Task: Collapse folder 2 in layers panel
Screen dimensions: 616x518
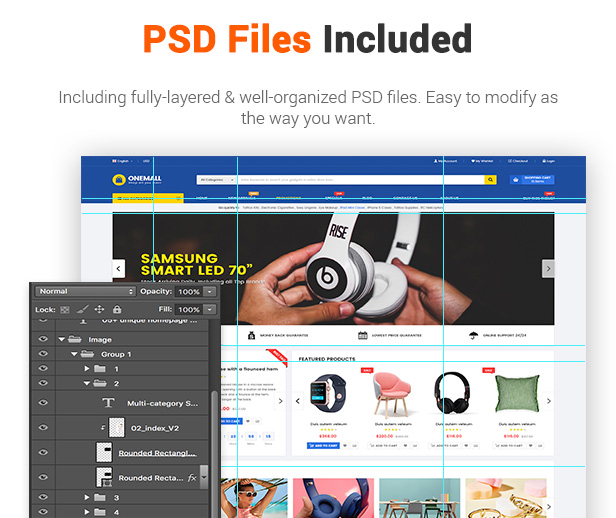Action: [87, 383]
